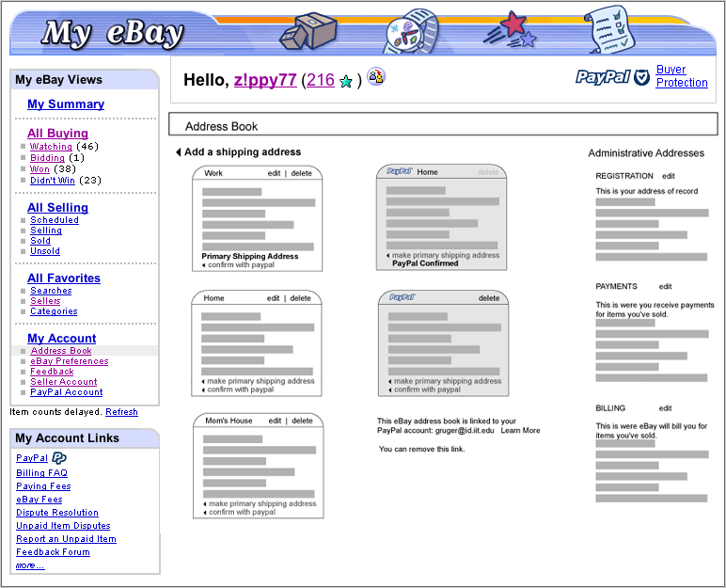This screenshot has height=588, width=726.
Task: Open Watching items list
Action: pyautogui.click(x=51, y=147)
